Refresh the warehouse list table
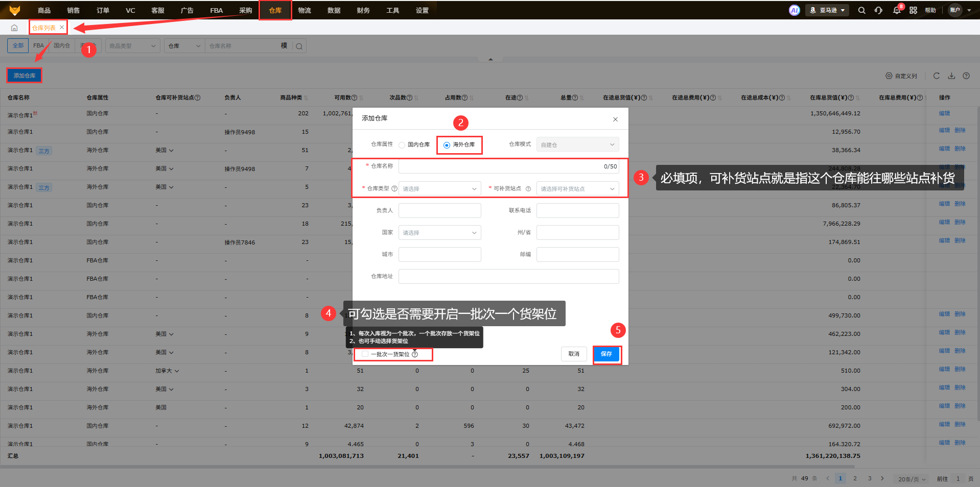The width and height of the screenshot is (980, 487). [x=936, y=76]
